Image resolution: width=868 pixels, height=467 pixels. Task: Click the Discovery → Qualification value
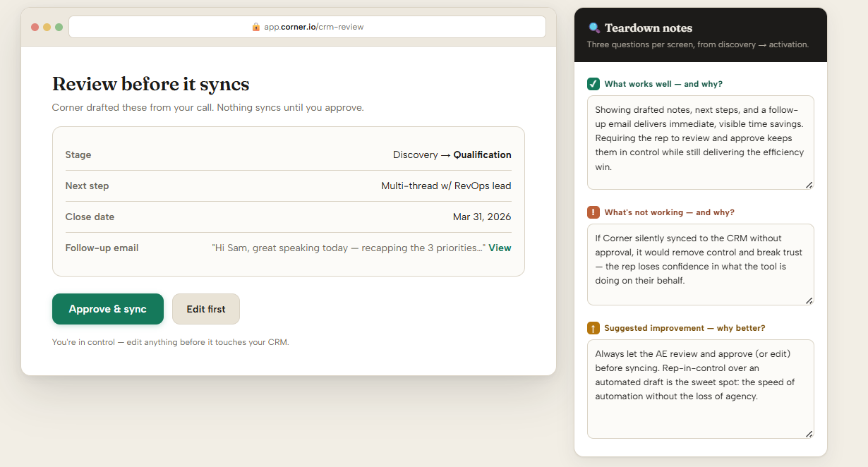point(452,155)
